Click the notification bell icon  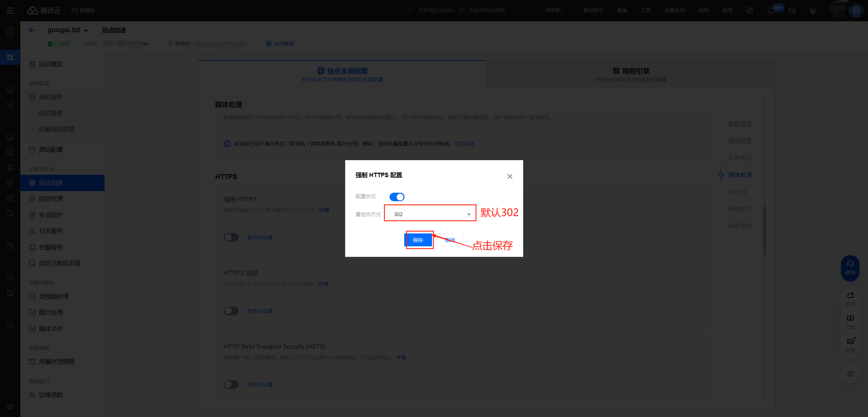click(x=771, y=11)
